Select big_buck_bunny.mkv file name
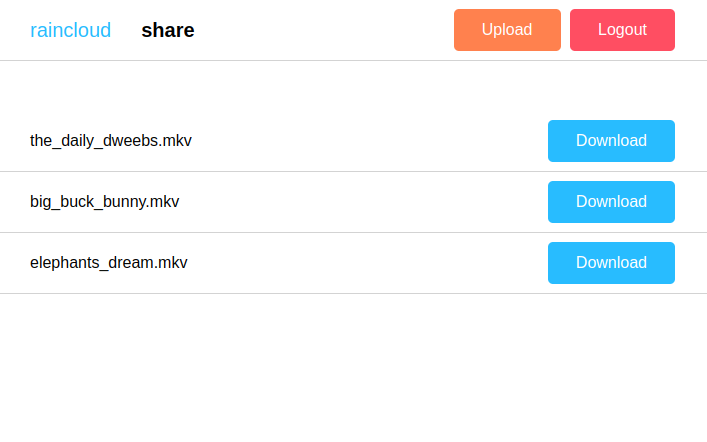Image resolution: width=707 pixels, height=442 pixels. coord(105,202)
